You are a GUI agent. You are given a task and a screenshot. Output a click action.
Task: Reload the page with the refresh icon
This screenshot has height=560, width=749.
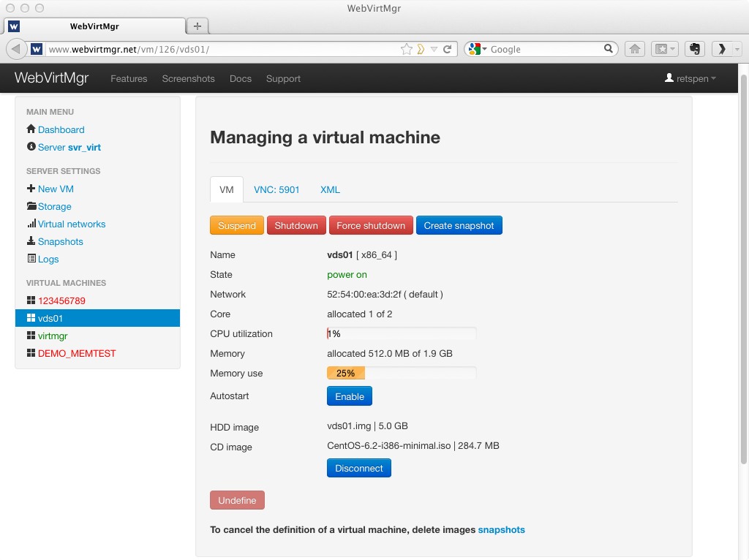coord(448,49)
